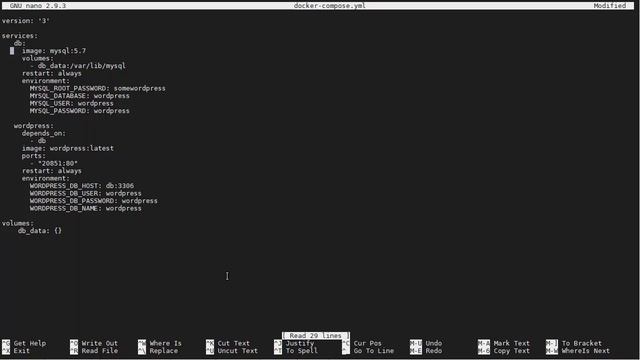This screenshot has width=640, height=360.
Task: Click the "image: wordpress:latest" line
Action: (68, 149)
